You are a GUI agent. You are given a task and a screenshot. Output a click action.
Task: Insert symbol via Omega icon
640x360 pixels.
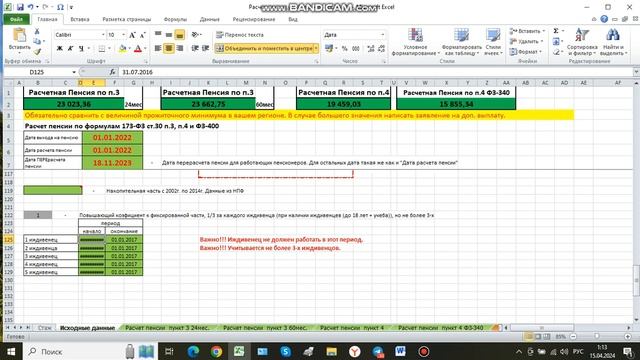(x=60, y=7)
